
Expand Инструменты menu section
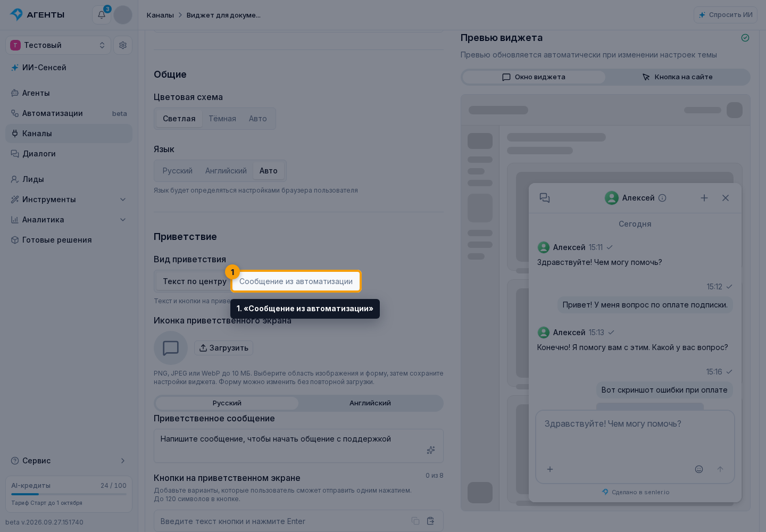pyautogui.click(x=69, y=199)
